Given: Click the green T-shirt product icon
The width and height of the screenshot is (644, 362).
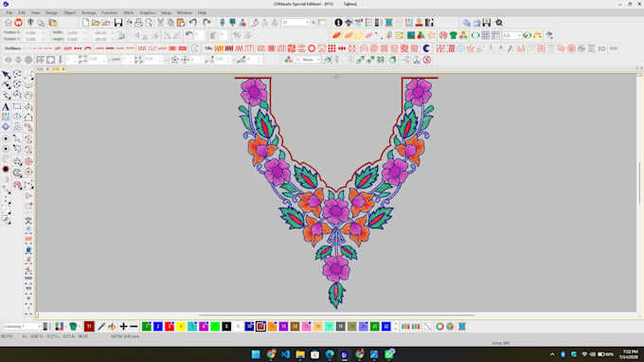Looking at the screenshot, I should coord(453,35).
